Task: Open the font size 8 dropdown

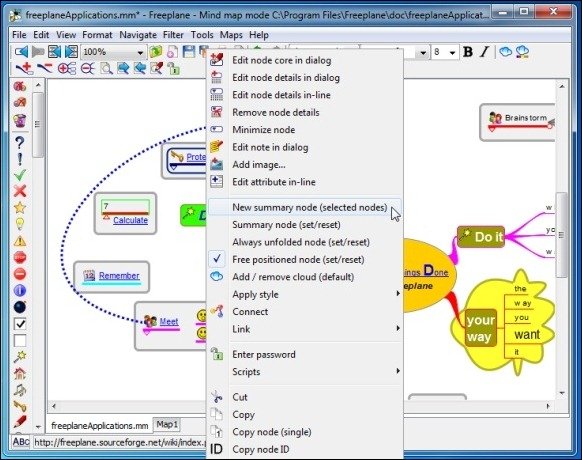Action: click(x=452, y=52)
